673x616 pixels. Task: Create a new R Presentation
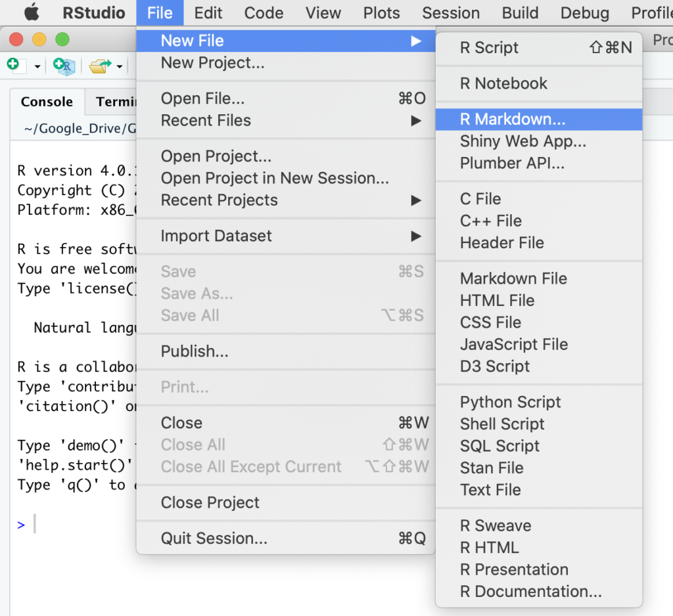coord(539,569)
